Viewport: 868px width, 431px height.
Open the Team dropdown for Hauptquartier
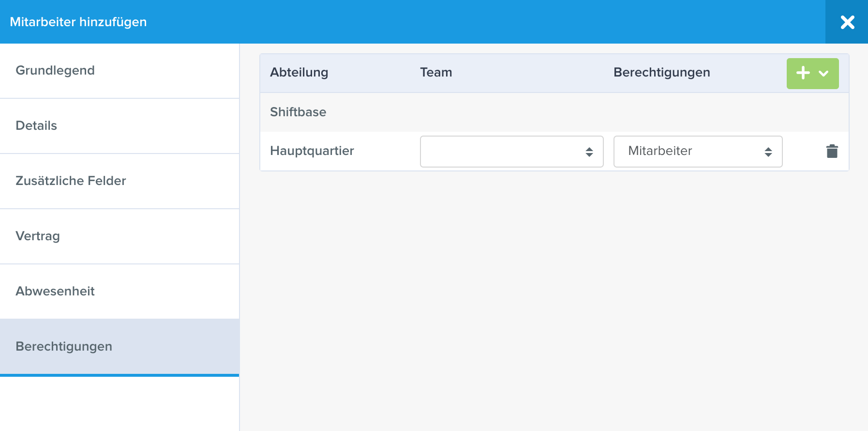click(511, 152)
